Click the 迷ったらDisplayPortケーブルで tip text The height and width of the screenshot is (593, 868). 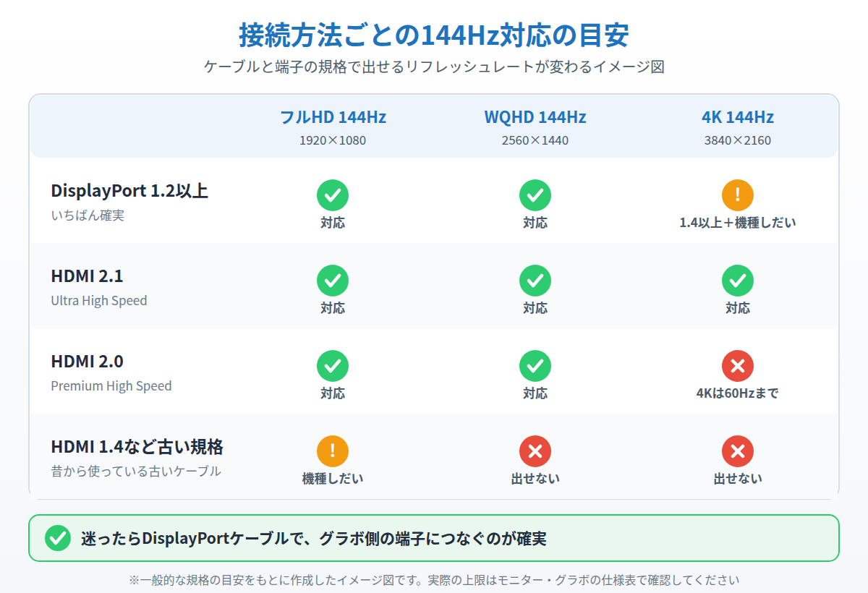(313, 539)
